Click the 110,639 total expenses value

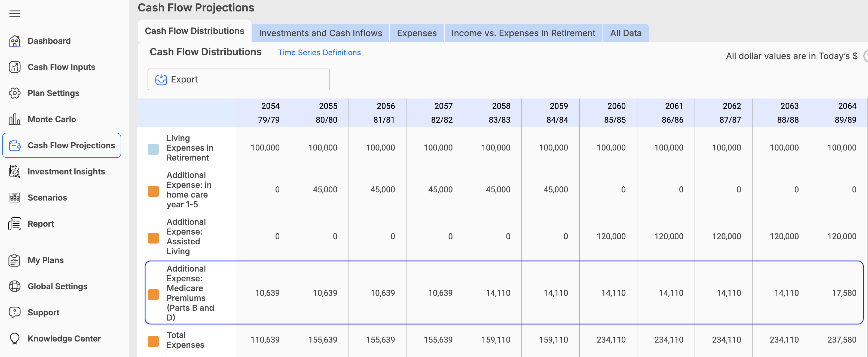click(265, 340)
